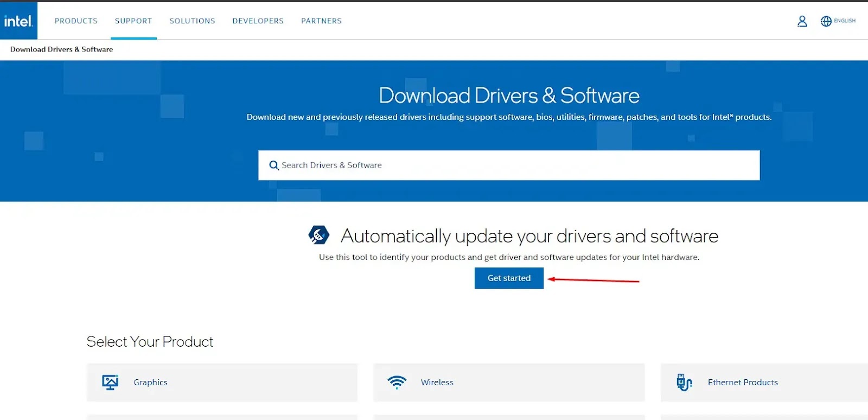Open the Developers menu

(258, 21)
